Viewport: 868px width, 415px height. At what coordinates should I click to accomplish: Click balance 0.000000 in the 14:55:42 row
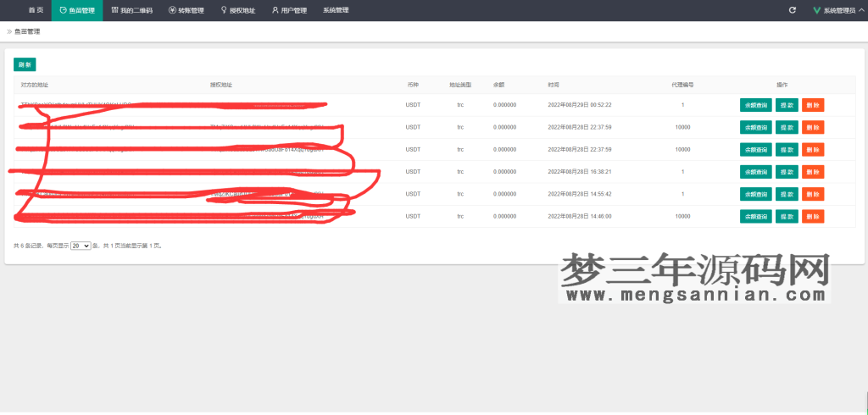[x=505, y=194]
